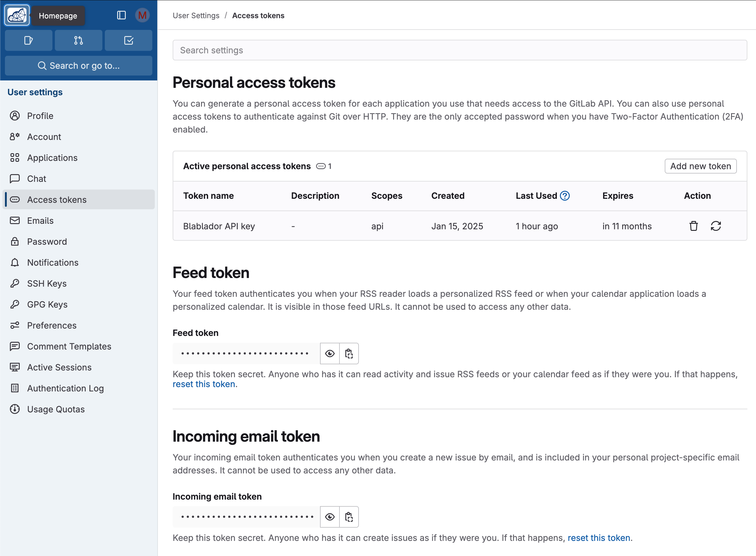The image size is (756, 556).
Task: Toggle the sidebar collapse icon
Action: [x=121, y=15]
